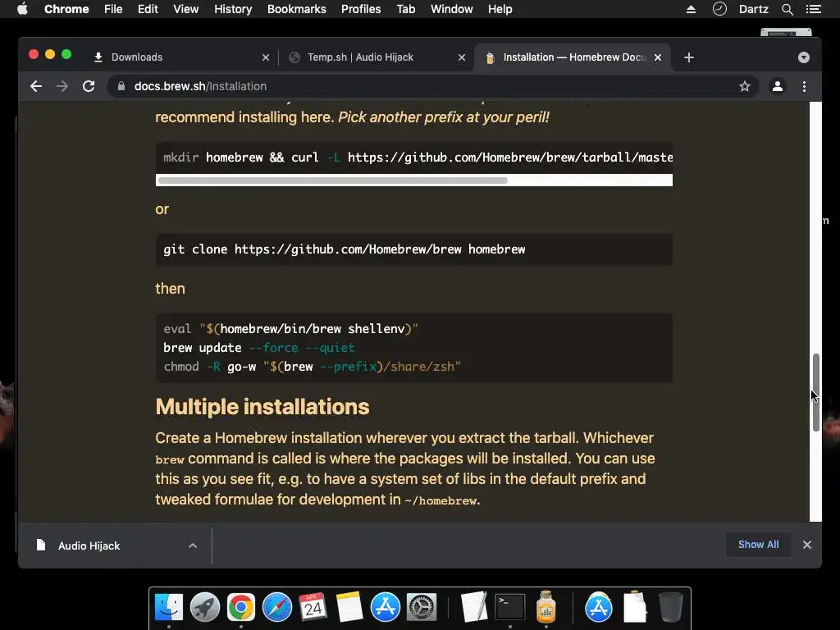This screenshot has height=630, width=840.
Task: Close the Homebrew Installation tab
Action: [x=658, y=57]
